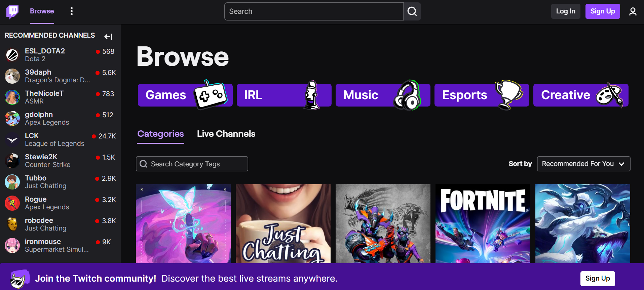Viewport: 644px width, 290px height.
Task: Click 39daph channel avatar
Action: tap(12, 76)
